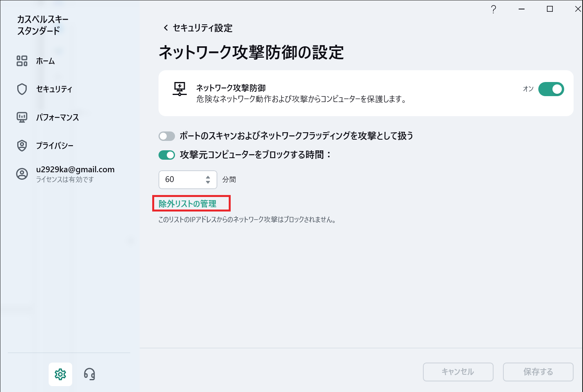Viewport: 583px width, 392px height.
Task: Open settings via the gear icon
Action: pos(60,374)
